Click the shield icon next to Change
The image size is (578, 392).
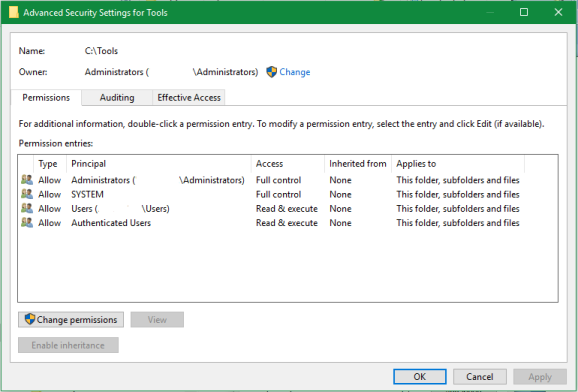272,72
